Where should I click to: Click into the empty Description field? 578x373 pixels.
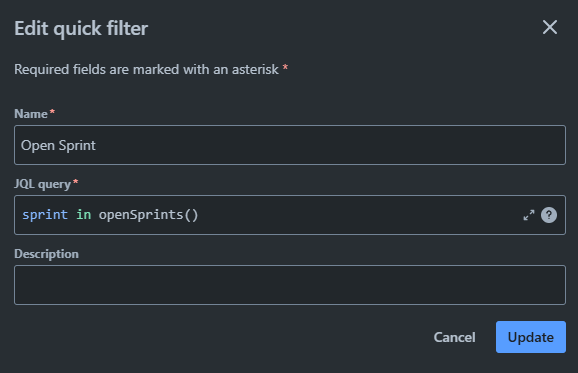pyautogui.click(x=290, y=285)
